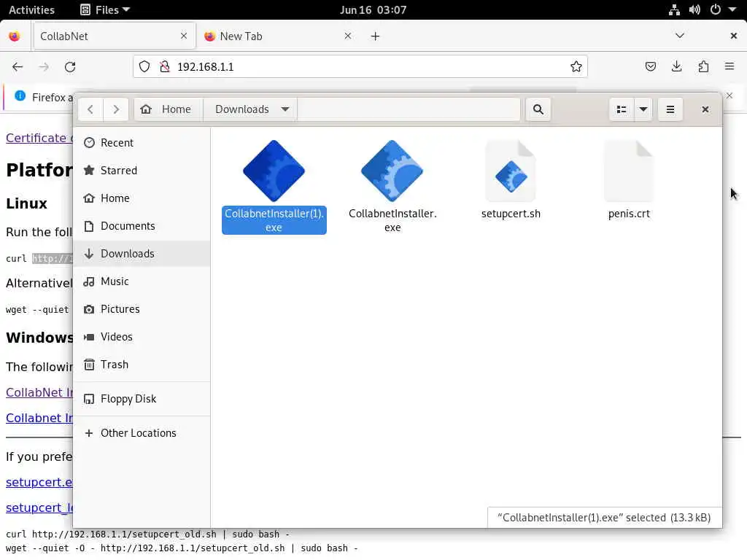Click the clock showing Jun 16 03:07
Image resolution: width=747 pixels, height=560 pixels.
point(373,9)
